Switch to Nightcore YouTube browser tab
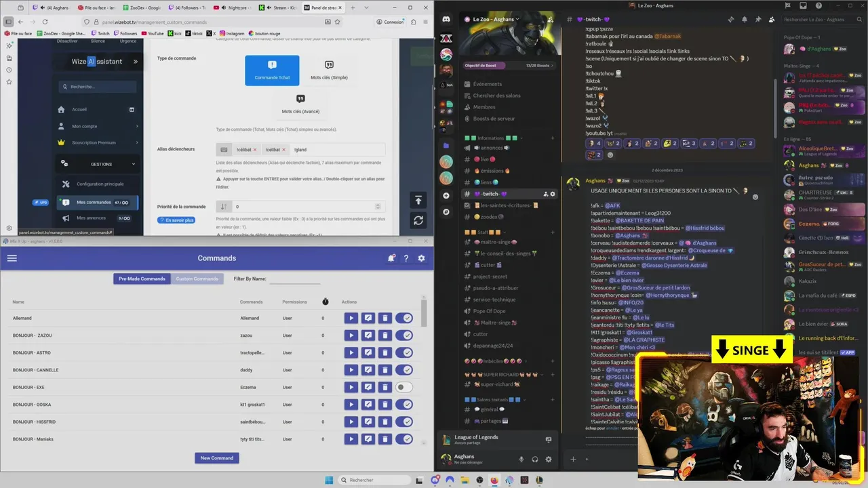 pos(233,7)
